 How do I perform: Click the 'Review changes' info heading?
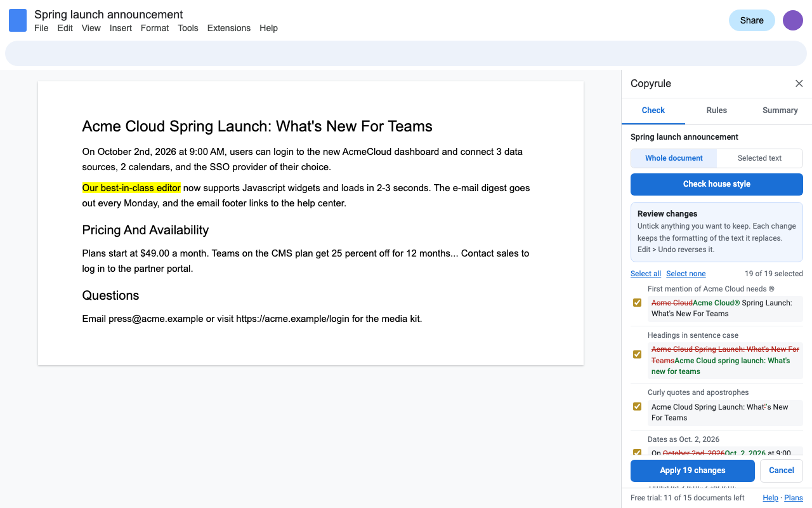(x=667, y=214)
